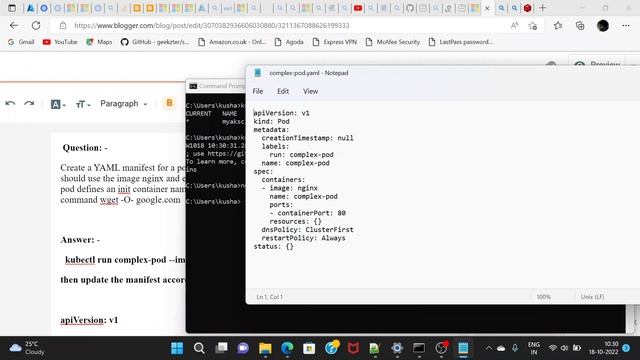Open the browser Collections icon
Screen dimensions: 640x360
click(580, 26)
